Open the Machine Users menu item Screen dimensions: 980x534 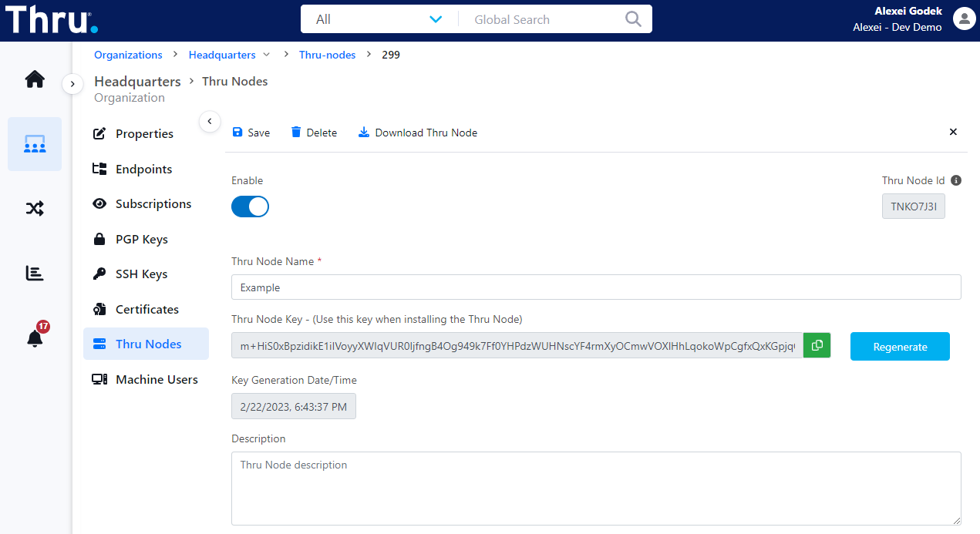click(146, 379)
